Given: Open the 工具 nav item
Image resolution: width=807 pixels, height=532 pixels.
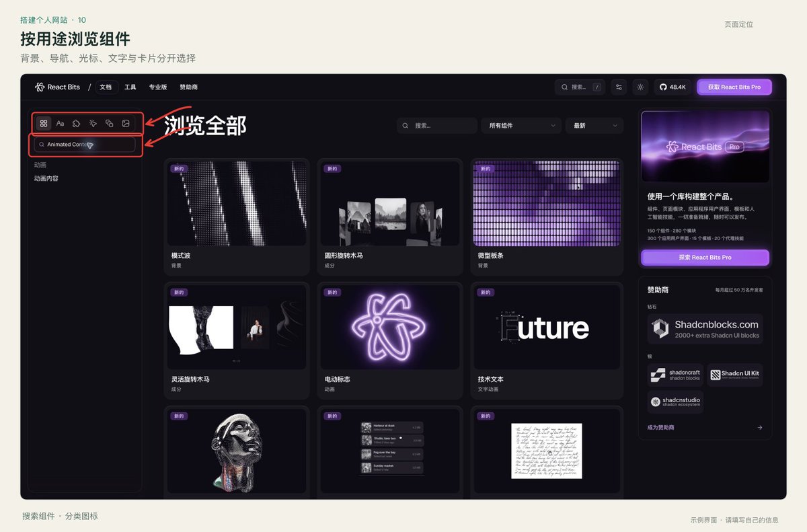Looking at the screenshot, I should coord(130,87).
